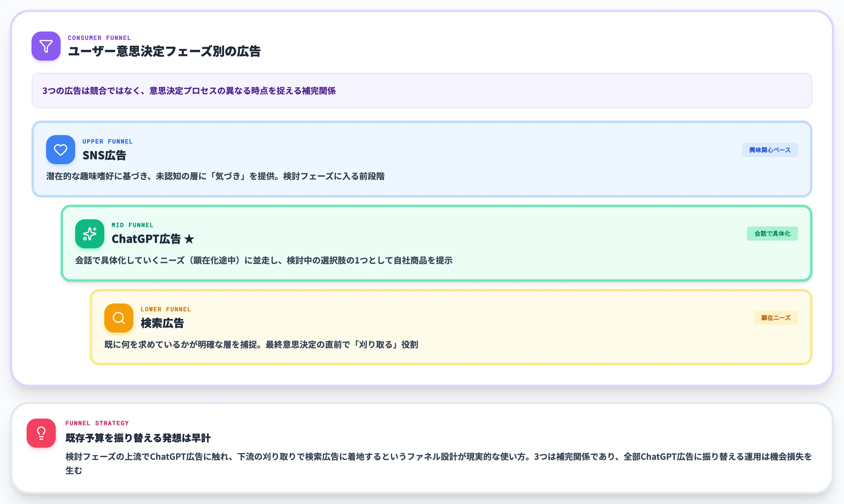Click the heading ユーザー意思決定フェーズ別の広告
Viewport: 844px width, 504px height.
(164, 51)
